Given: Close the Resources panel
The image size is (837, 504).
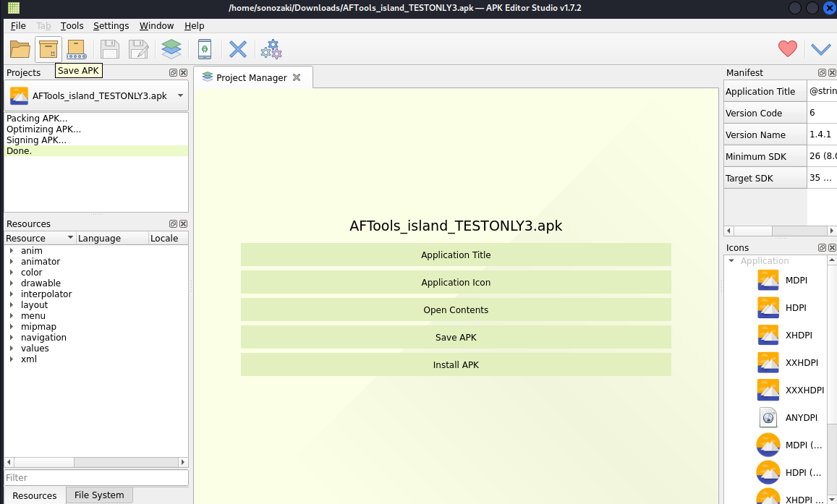Looking at the screenshot, I should click(x=183, y=224).
